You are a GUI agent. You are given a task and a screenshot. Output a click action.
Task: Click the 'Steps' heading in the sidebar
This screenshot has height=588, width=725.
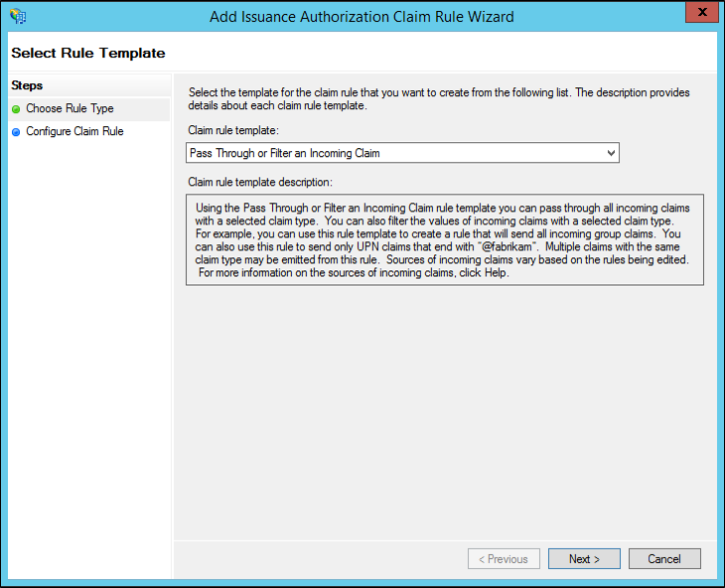pos(27,85)
